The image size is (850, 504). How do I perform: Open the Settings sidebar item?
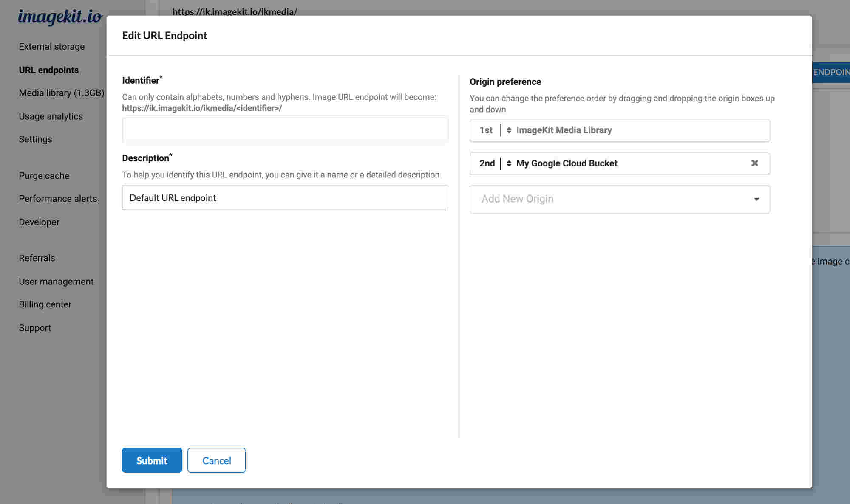pyautogui.click(x=35, y=139)
